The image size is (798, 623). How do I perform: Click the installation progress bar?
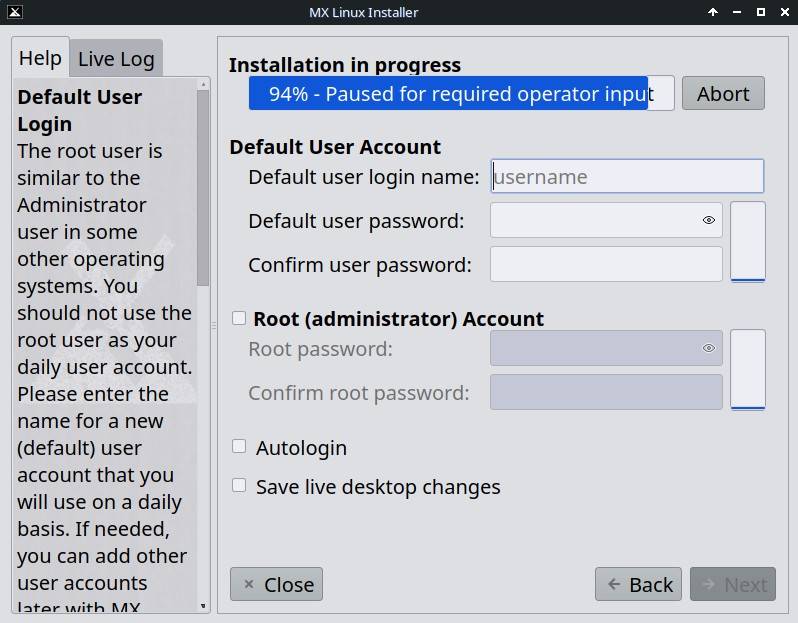click(461, 93)
